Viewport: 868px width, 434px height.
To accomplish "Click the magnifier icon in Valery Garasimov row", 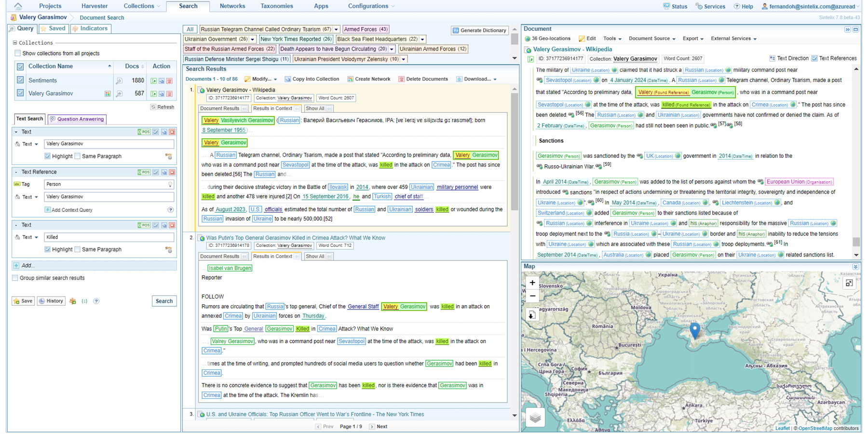I will click(x=119, y=94).
